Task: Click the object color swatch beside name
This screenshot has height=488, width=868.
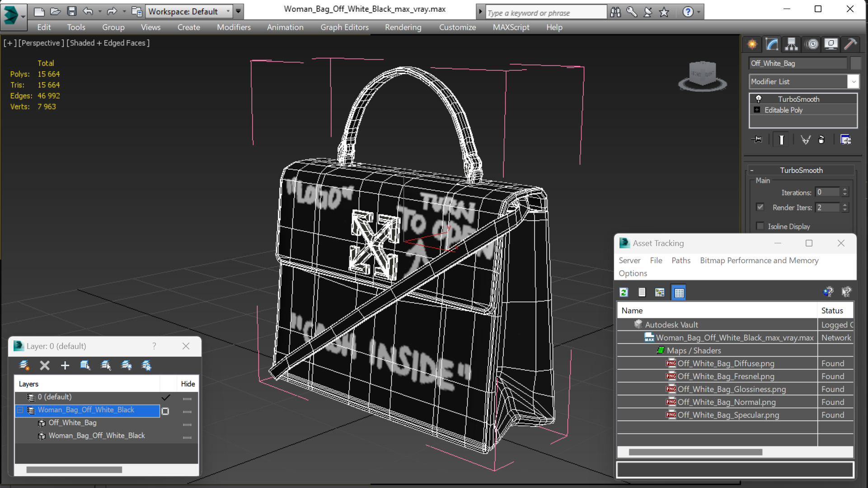Action: [x=855, y=63]
